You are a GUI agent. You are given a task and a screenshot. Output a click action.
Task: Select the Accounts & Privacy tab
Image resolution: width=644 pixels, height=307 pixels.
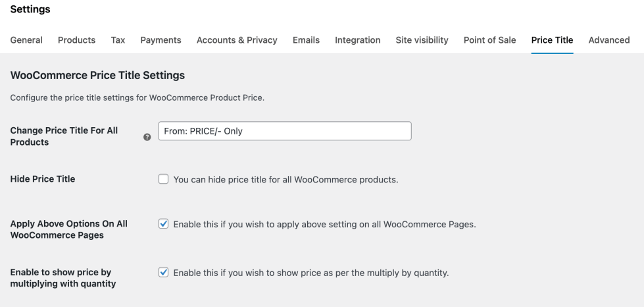[x=237, y=40]
